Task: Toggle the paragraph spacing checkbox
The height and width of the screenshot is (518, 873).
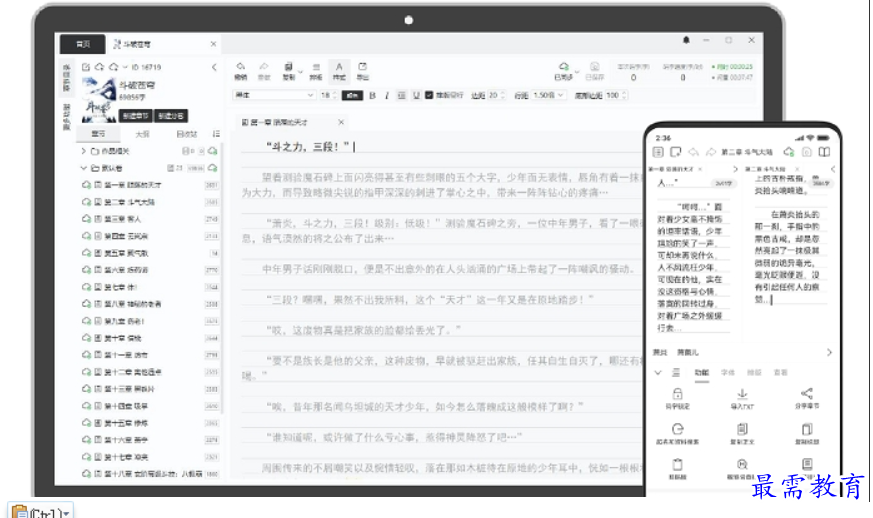Action: tap(429, 95)
